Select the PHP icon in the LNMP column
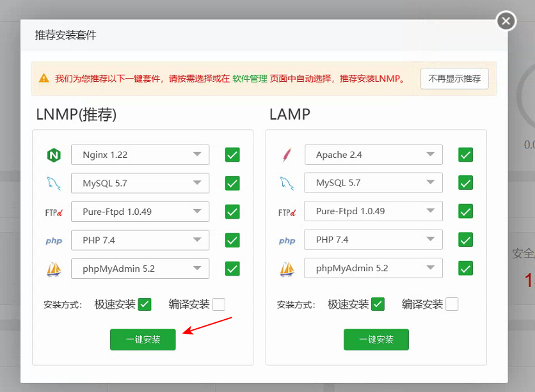This screenshot has width=535, height=392. pyautogui.click(x=54, y=240)
